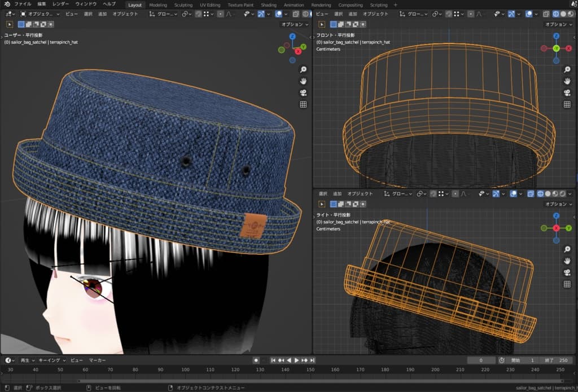Expand the オプション dropdown in main viewport
578x392 pixels.
[x=295, y=24]
